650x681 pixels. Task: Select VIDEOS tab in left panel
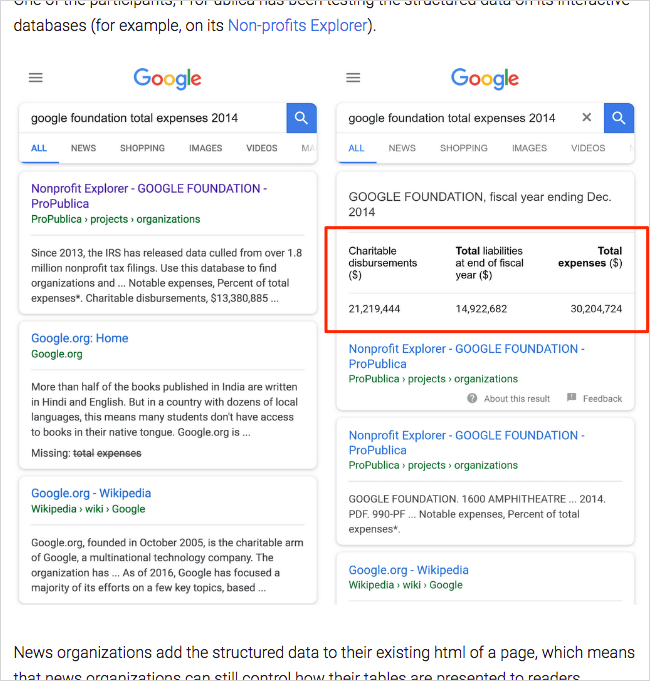point(262,148)
